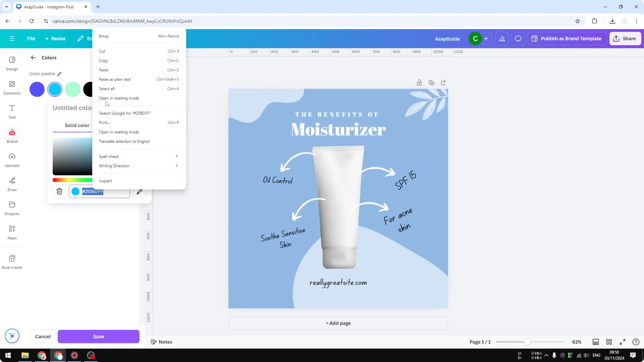Open the Elements panel in the sidebar
644x362 pixels.
pos(12,87)
